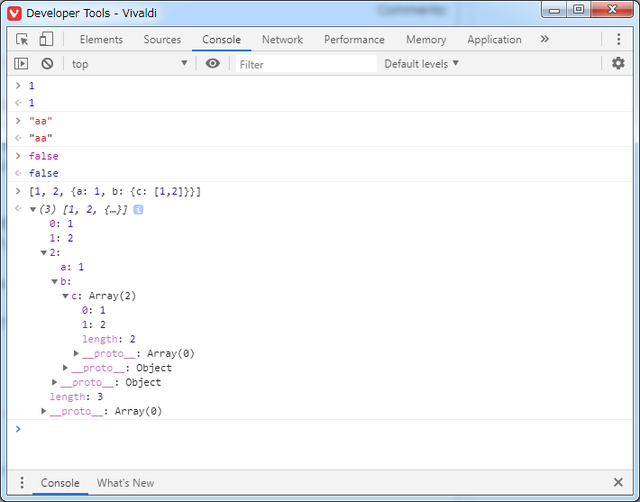Screen dimensions: 640x502
Task: Minimize the Developer Tools window
Action: tap(554, 10)
